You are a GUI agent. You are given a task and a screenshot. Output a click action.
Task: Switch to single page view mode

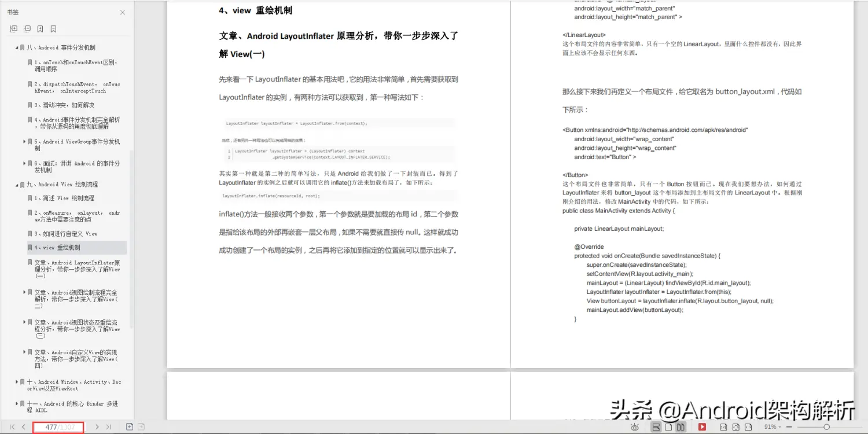(668, 427)
